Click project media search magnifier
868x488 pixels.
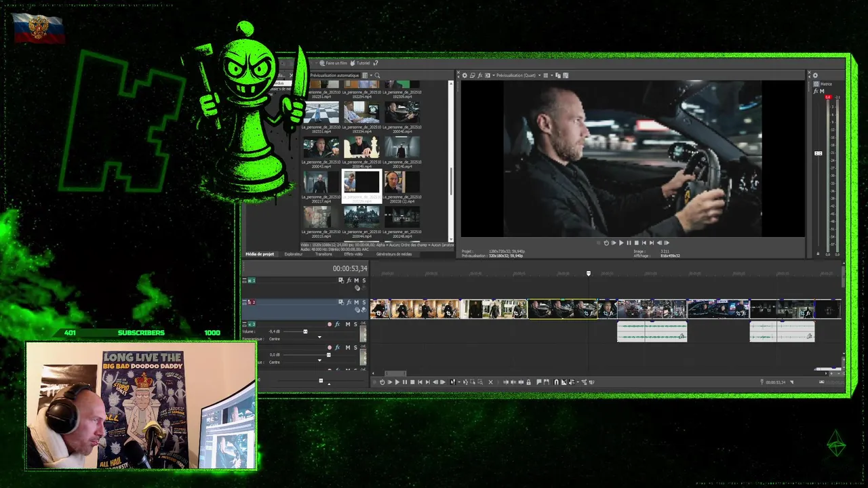click(x=377, y=75)
